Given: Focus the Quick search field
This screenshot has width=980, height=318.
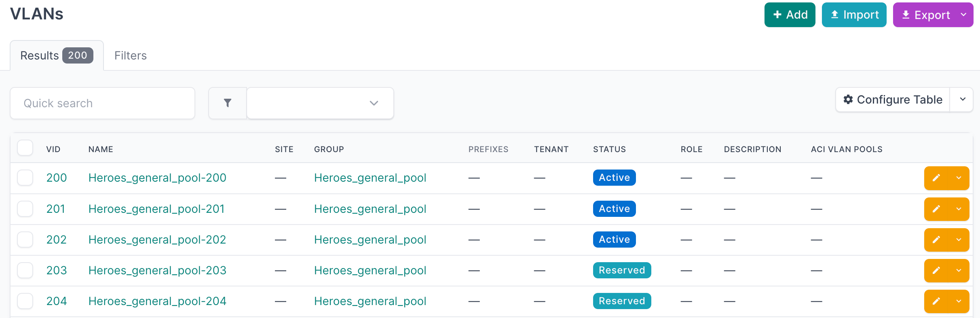Looking at the screenshot, I should [103, 103].
